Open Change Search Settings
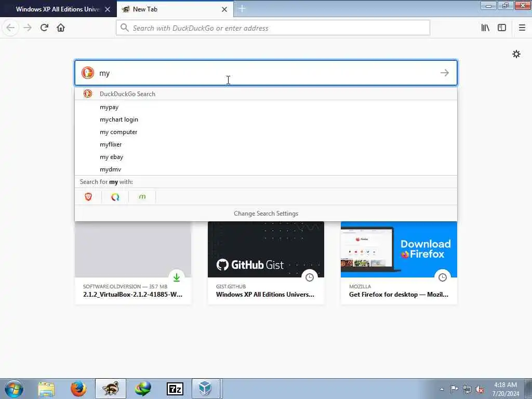Screen dimensions: 532x399 [x=265, y=214]
